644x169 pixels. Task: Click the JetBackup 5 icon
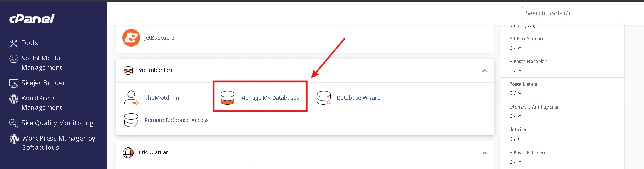pyautogui.click(x=131, y=38)
